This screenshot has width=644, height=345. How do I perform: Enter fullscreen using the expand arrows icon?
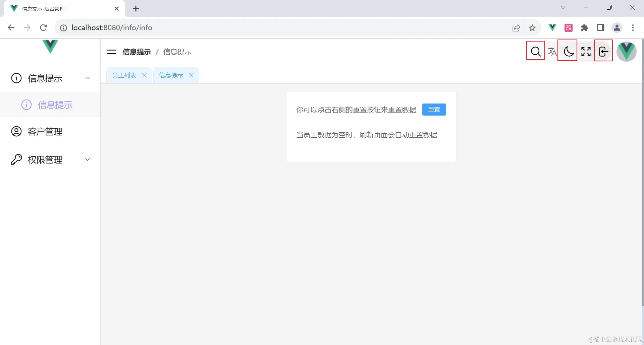click(x=586, y=52)
